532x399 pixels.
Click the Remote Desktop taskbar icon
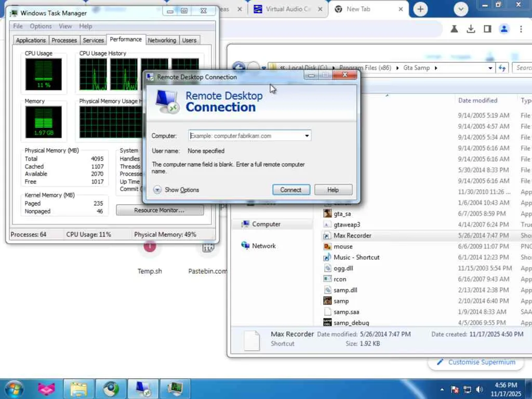click(x=143, y=389)
